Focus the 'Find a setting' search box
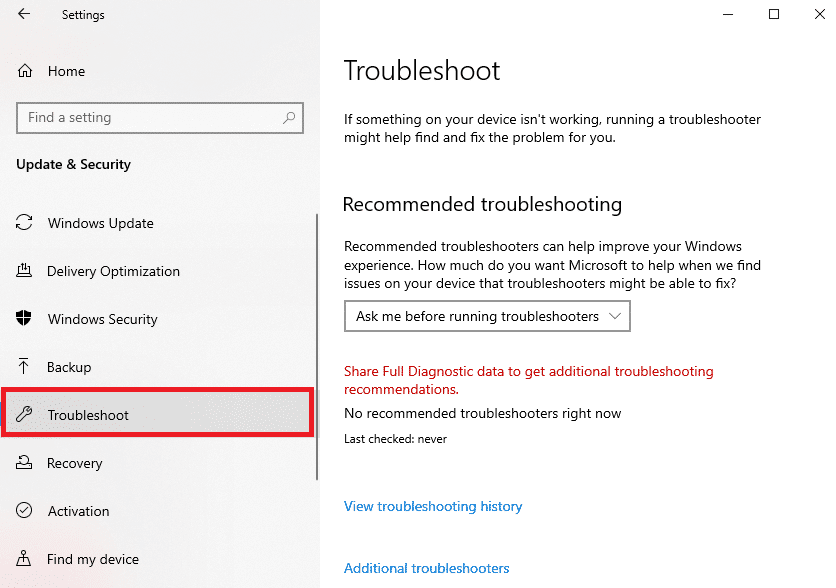Viewport: 836px width, 588px height. pos(150,118)
